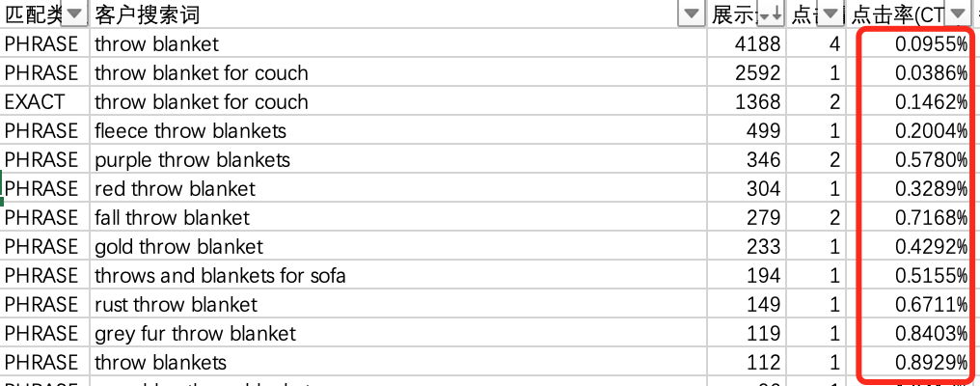The height and width of the screenshot is (386, 980).
Task: Open the 客户搜索词 column filter dropdown
Action: (x=692, y=14)
